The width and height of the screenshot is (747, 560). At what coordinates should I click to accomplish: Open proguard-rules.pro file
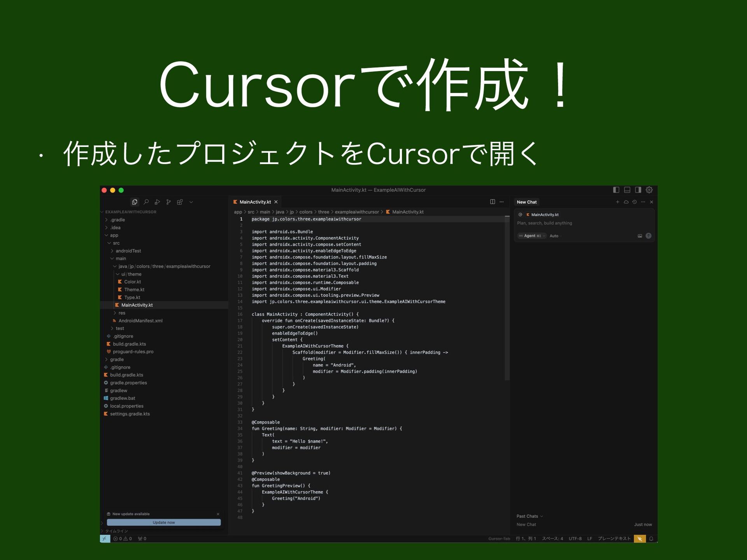click(x=163, y=352)
